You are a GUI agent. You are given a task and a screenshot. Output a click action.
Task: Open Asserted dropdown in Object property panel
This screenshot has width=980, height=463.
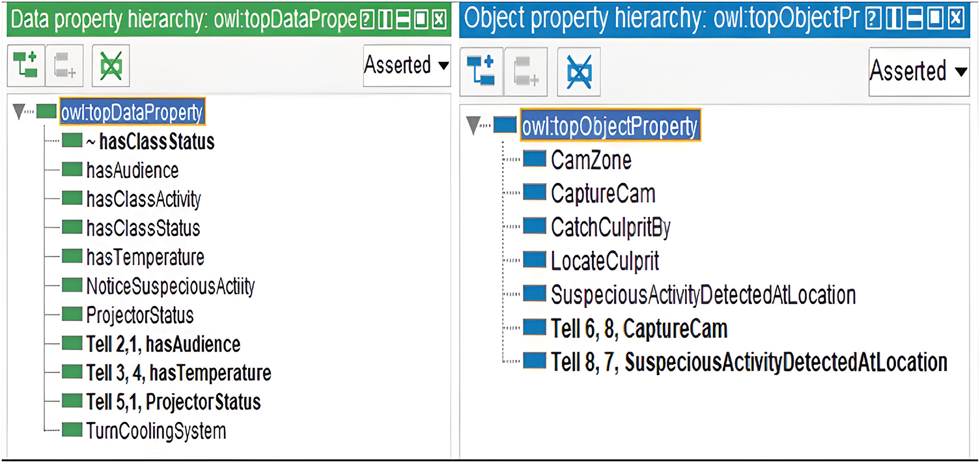918,70
